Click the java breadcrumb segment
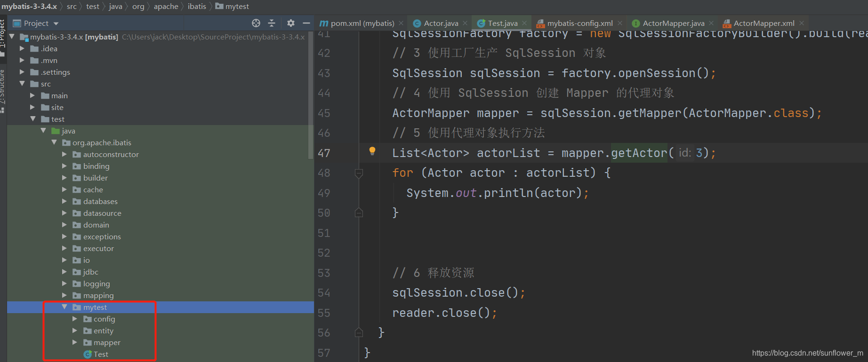The image size is (868, 362). (115, 6)
